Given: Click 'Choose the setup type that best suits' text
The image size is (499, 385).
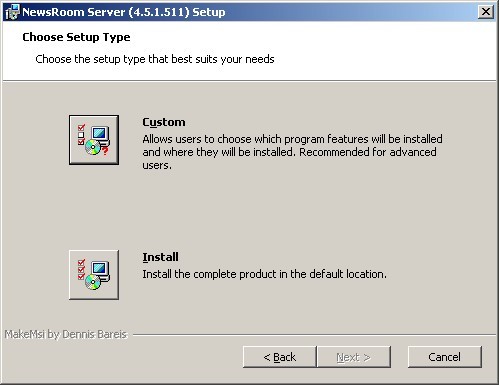Looking at the screenshot, I should [155, 59].
